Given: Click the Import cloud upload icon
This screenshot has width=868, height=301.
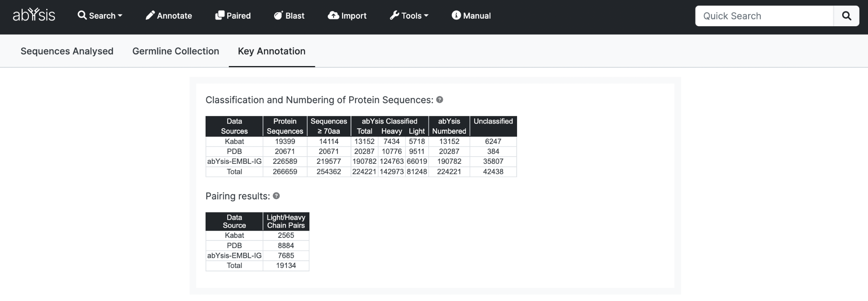Looking at the screenshot, I should [x=334, y=16].
